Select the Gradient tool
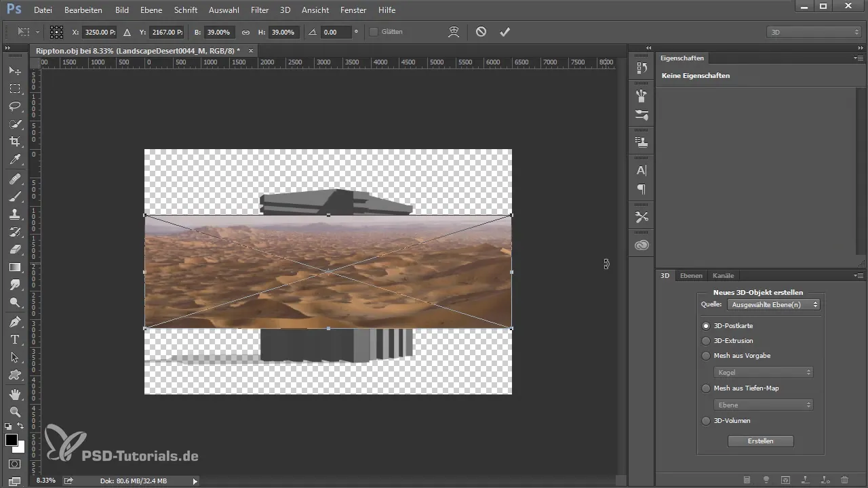Viewport: 868px width, 488px height. [x=14, y=267]
